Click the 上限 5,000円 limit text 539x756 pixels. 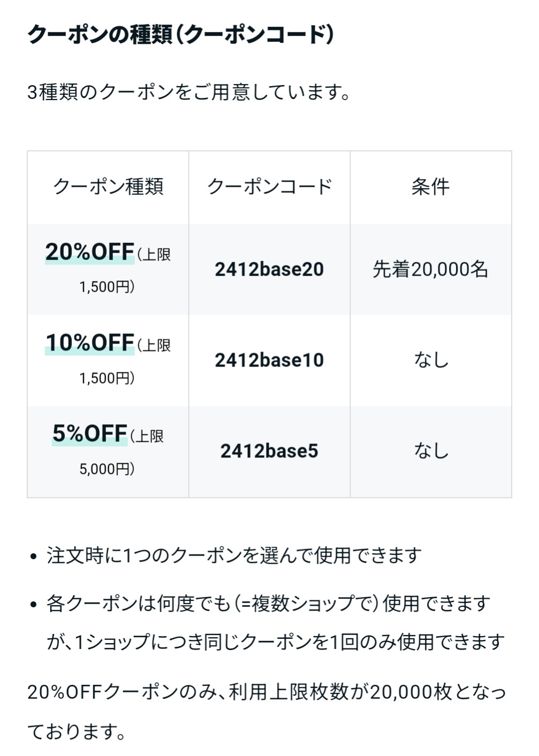(122, 453)
